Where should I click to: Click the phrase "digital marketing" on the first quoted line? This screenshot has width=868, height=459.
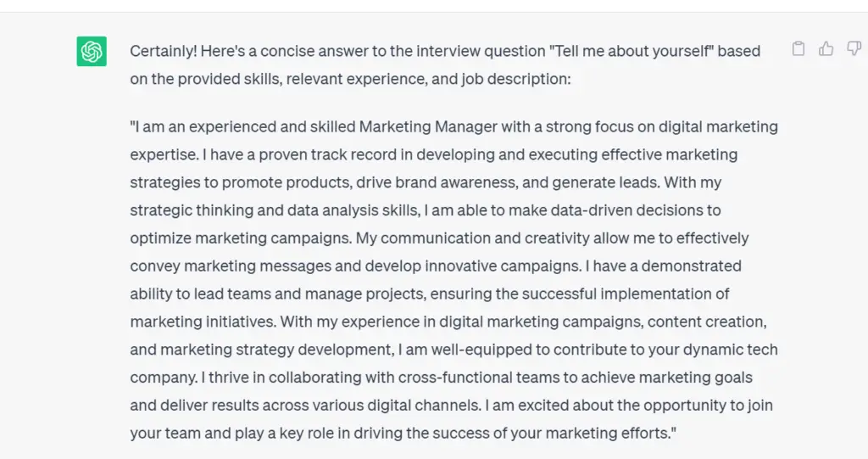click(718, 127)
